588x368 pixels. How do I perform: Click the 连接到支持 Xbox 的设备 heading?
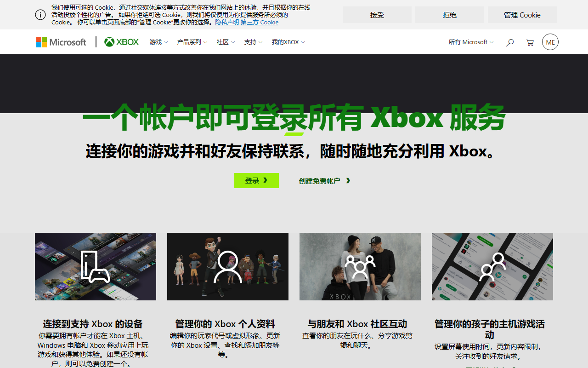point(93,324)
